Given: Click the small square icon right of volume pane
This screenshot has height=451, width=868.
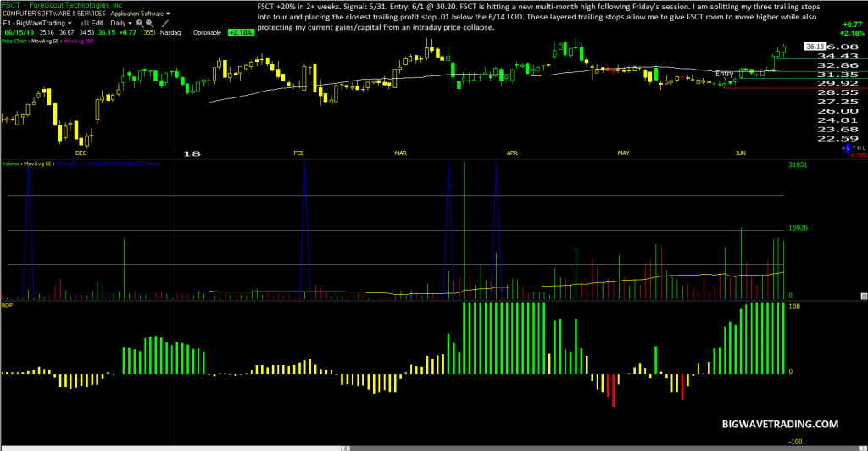Looking at the screenshot, I should tap(864, 297).
